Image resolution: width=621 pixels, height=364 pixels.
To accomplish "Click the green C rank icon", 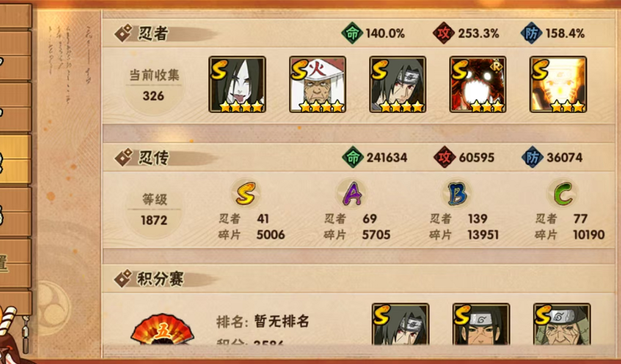I will click(x=563, y=193).
